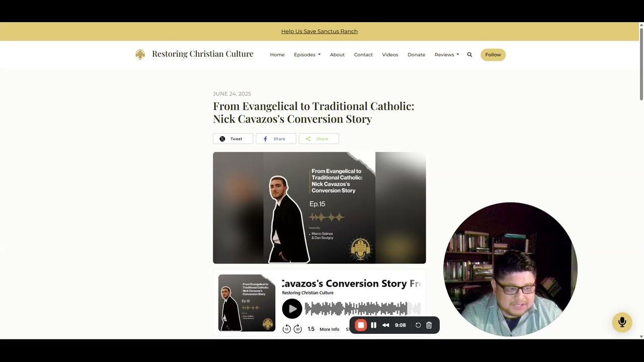
Task: Open the Help Us Save Sanctus Ranch link
Action: pyautogui.click(x=319, y=31)
